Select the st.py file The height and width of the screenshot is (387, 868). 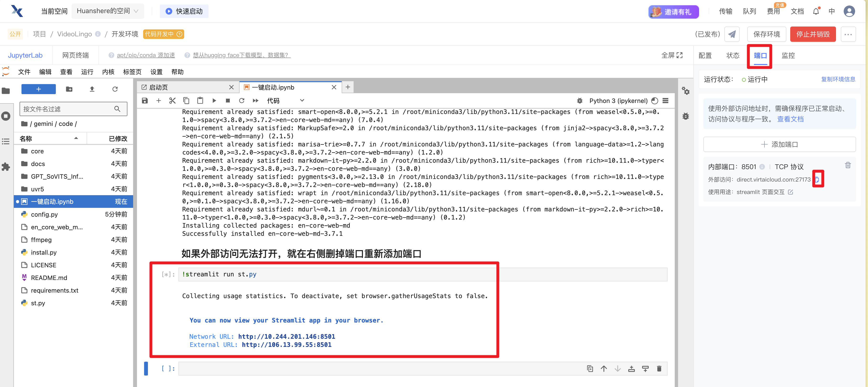74,303
